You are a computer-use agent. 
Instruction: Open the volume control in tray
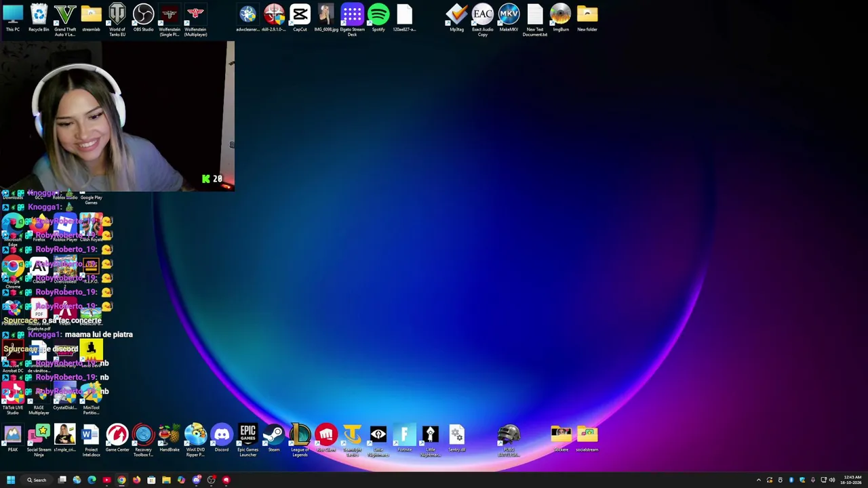point(832,480)
